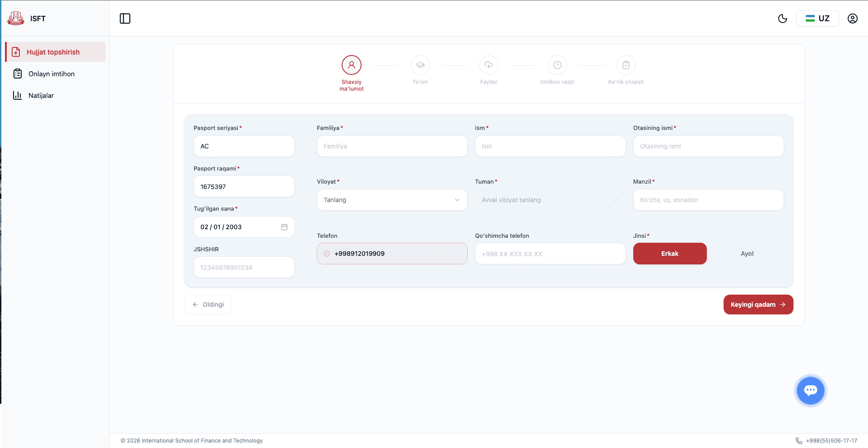Screen dimensions: 868x448
Task: Click the copyright text in footer
Action: 191,441
